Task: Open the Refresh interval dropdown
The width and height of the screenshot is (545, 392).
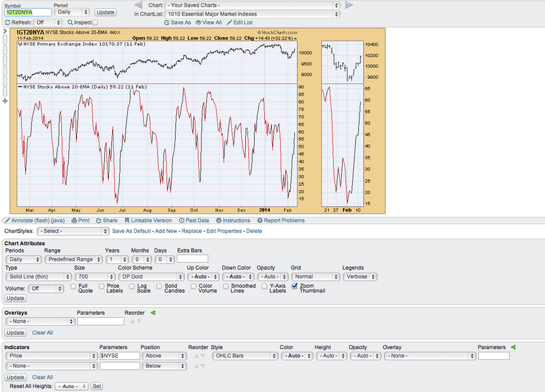Action: [48, 22]
